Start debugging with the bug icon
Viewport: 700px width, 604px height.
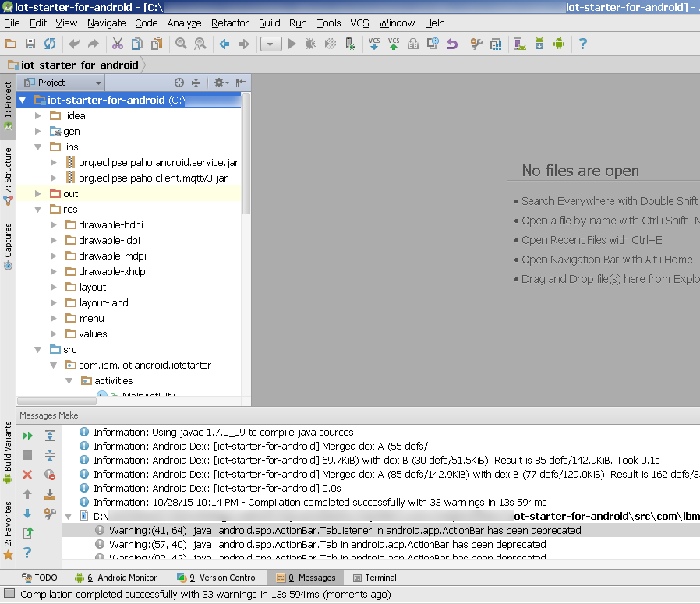pyautogui.click(x=311, y=44)
